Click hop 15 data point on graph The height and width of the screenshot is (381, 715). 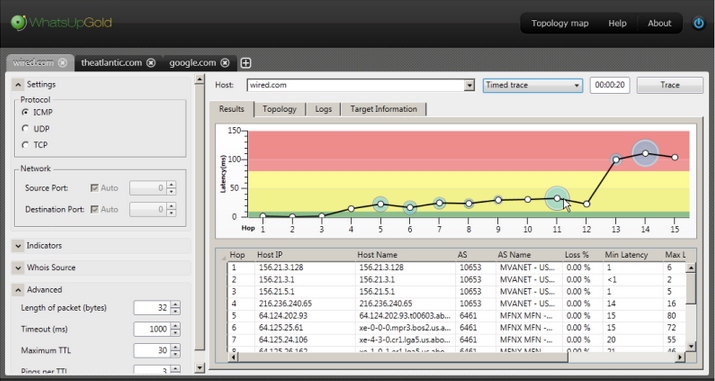pyautogui.click(x=675, y=157)
